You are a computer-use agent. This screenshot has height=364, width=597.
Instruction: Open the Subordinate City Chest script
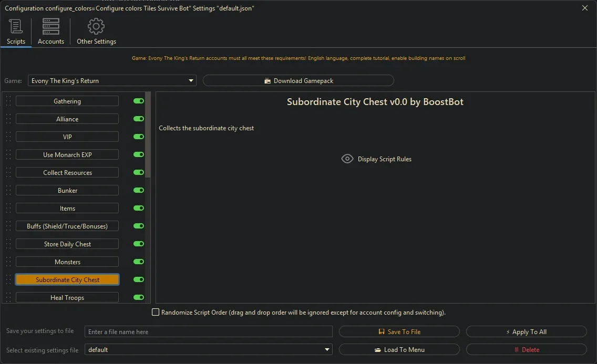(x=67, y=279)
